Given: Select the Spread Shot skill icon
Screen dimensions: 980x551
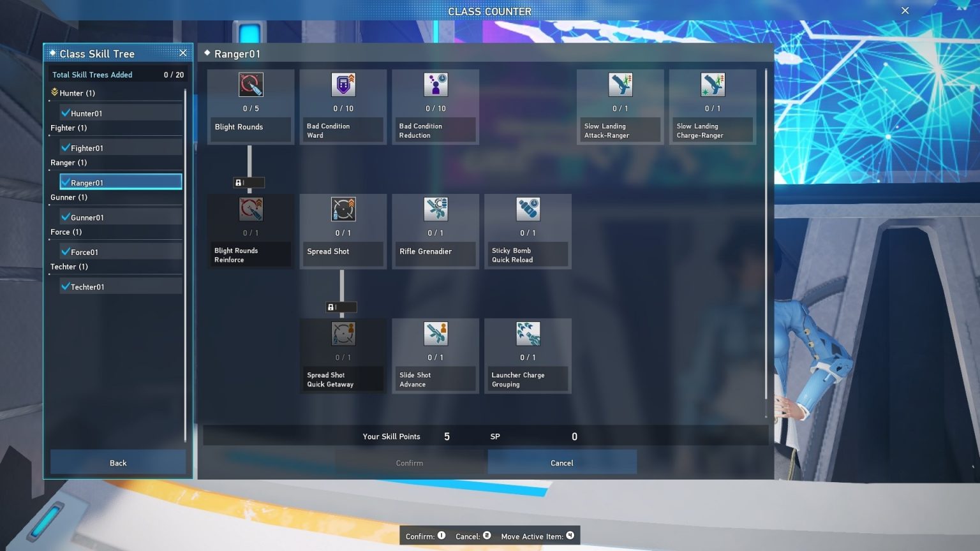Looking at the screenshot, I should point(343,209).
